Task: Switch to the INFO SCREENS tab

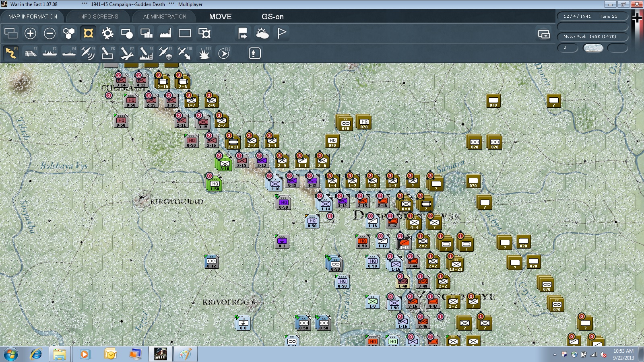Action: tap(99, 16)
